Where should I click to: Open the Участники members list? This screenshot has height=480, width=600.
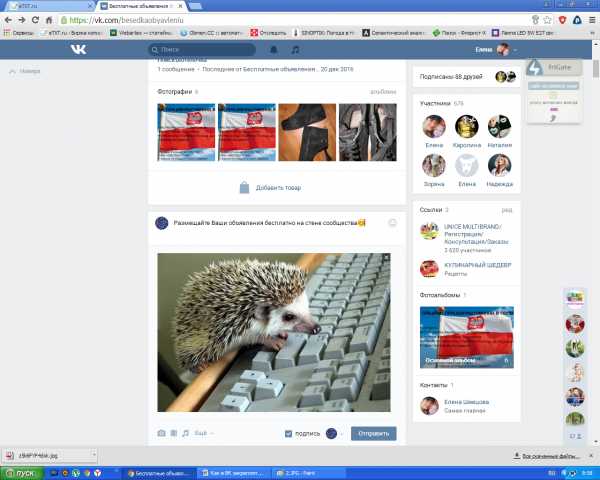[x=441, y=103]
